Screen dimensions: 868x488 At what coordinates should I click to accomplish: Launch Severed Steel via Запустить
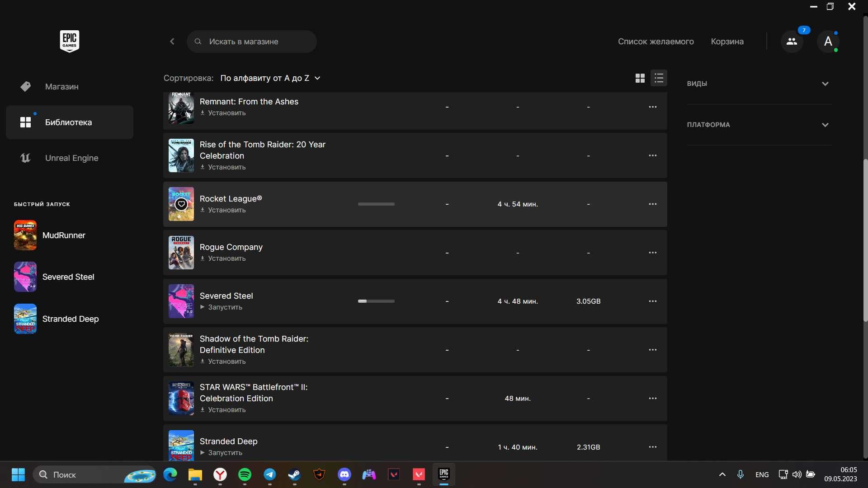(x=221, y=307)
